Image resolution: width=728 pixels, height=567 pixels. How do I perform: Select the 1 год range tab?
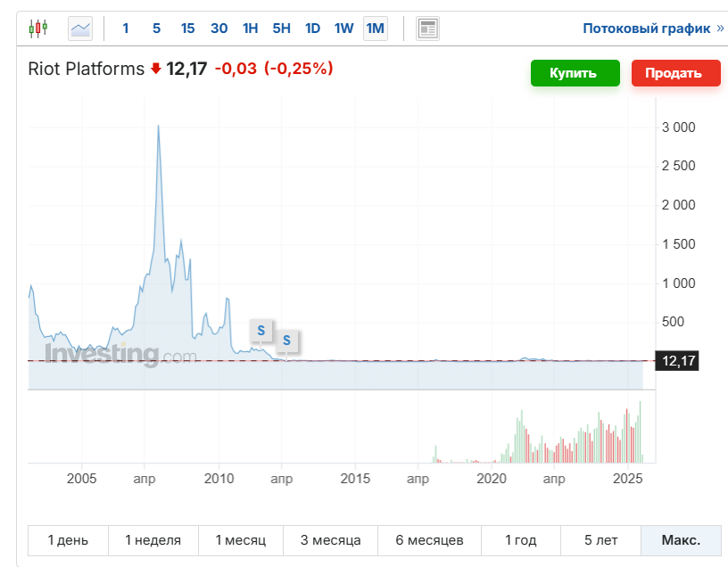pos(521,540)
